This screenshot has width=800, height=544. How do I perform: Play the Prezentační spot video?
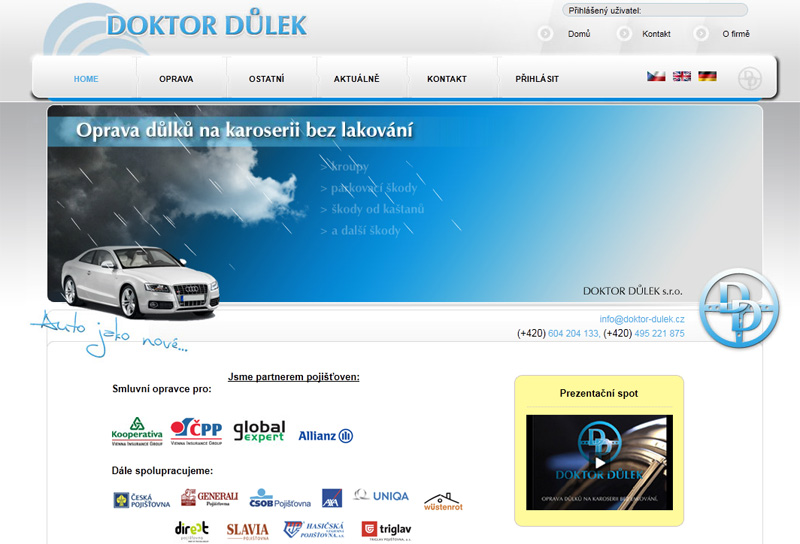(x=599, y=462)
